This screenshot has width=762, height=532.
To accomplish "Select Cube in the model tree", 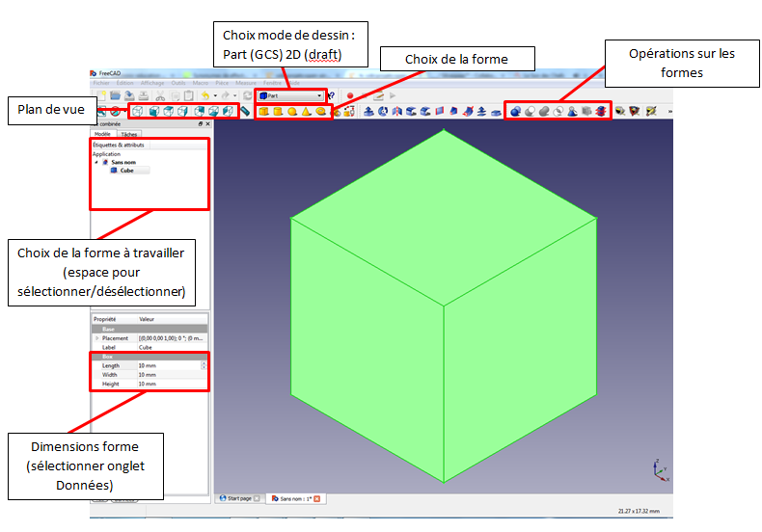I will (126, 170).
